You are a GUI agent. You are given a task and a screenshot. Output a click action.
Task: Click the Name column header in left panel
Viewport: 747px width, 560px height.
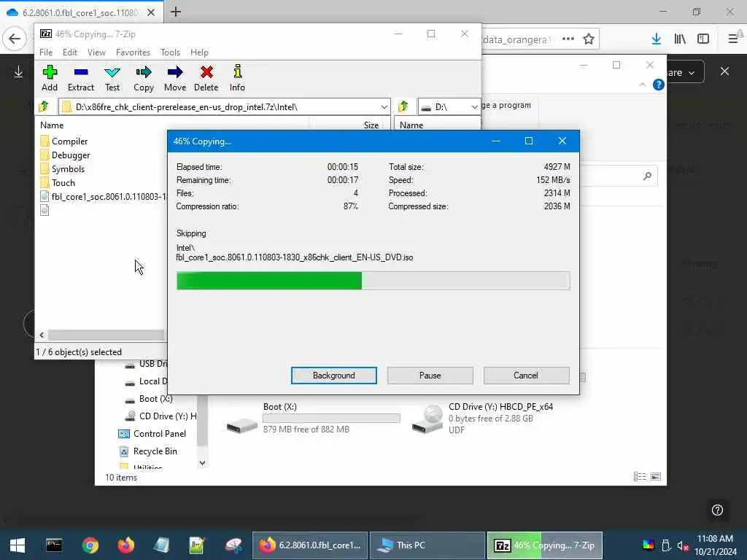(52, 125)
